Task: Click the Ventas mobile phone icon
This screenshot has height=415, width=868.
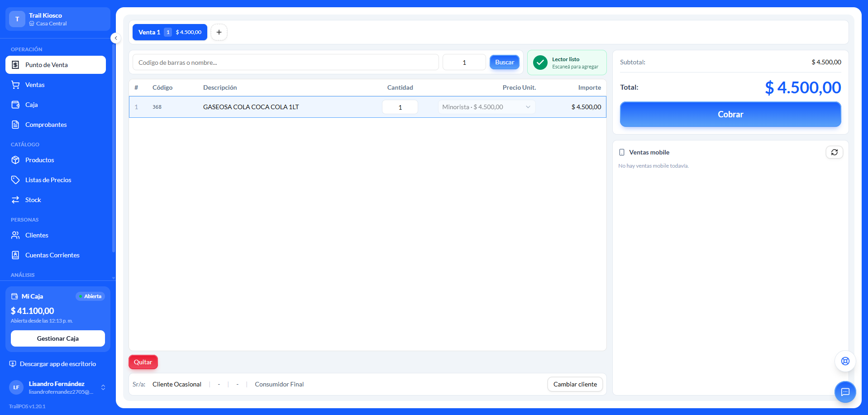Action: [x=622, y=152]
